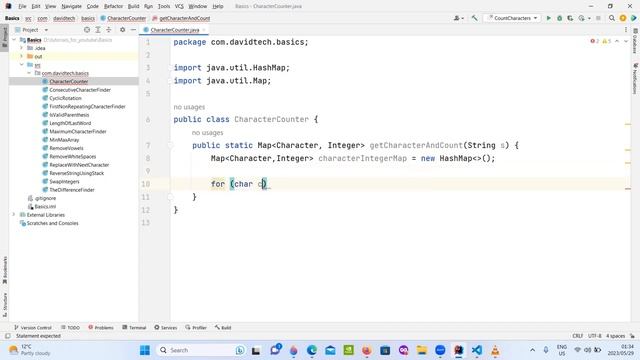
Task: Select the CharacterCounter.java editor tab
Action: (174, 30)
